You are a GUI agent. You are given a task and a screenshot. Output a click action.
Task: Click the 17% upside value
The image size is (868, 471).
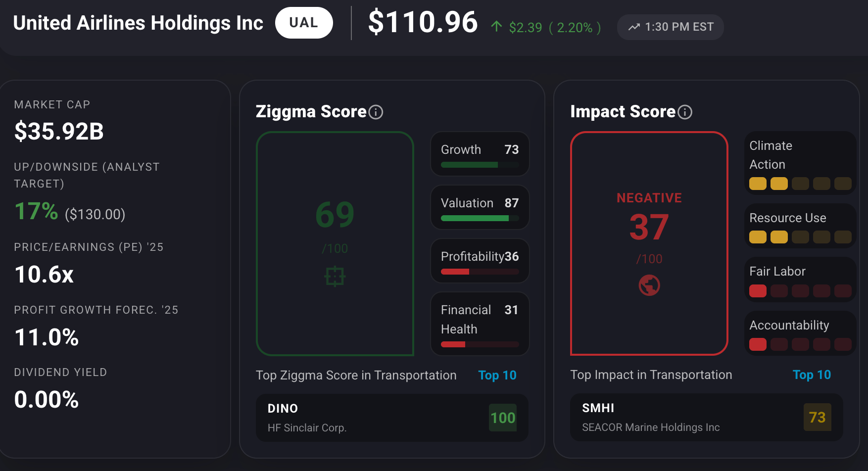pyautogui.click(x=36, y=211)
